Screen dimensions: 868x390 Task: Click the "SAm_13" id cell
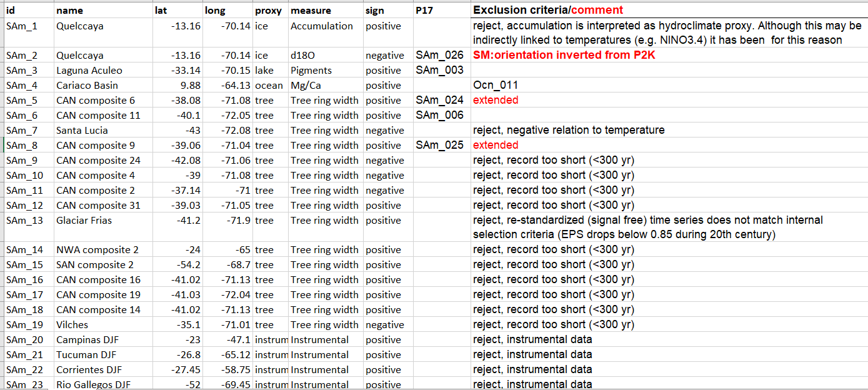coord(25,221)
